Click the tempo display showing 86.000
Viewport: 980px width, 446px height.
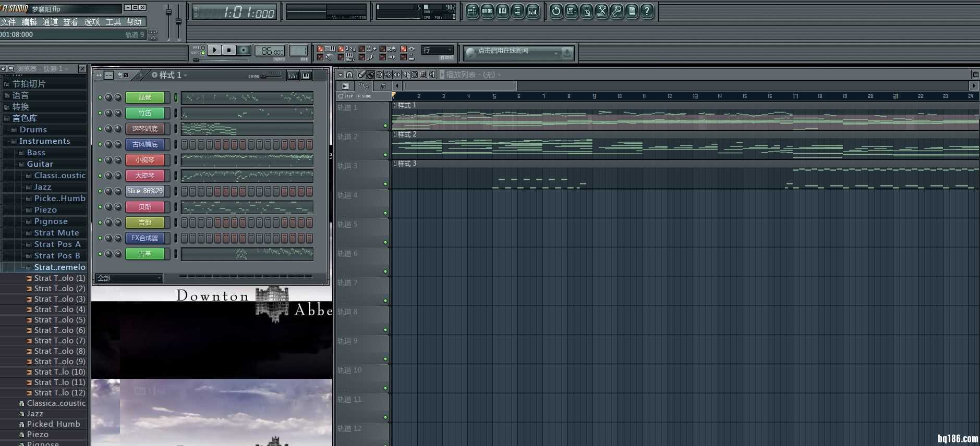coord(270,51)
